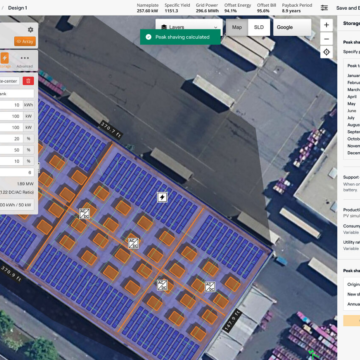Switch to the Map view tab

pos(237,27)
